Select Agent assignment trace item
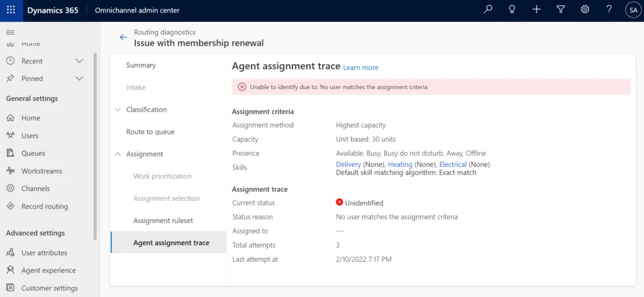644x297 pixels. (x=169, y=242)
